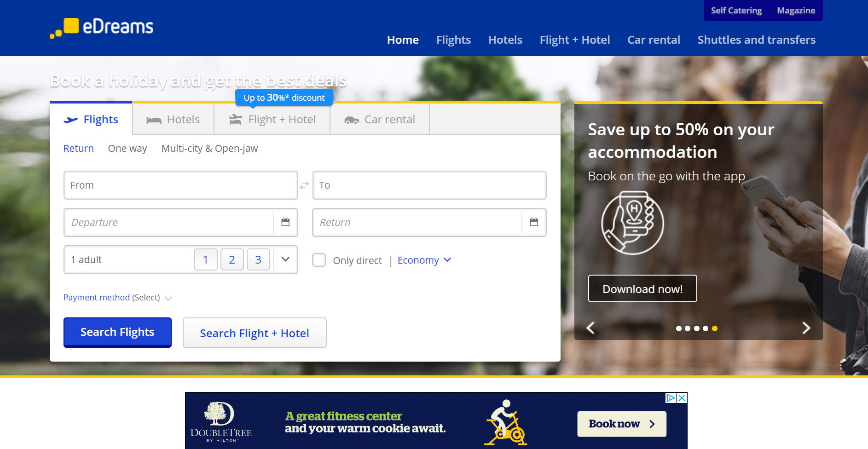Advance to next promo slide arrow
The width and height of the screenshot is (868, 449).
[806, 328]
